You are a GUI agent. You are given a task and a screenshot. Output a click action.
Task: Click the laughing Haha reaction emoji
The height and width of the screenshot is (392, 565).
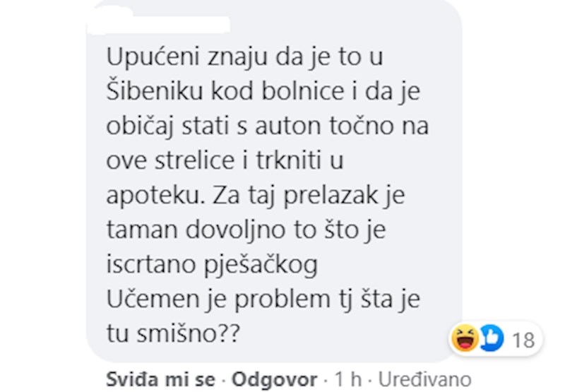point(465,338)
